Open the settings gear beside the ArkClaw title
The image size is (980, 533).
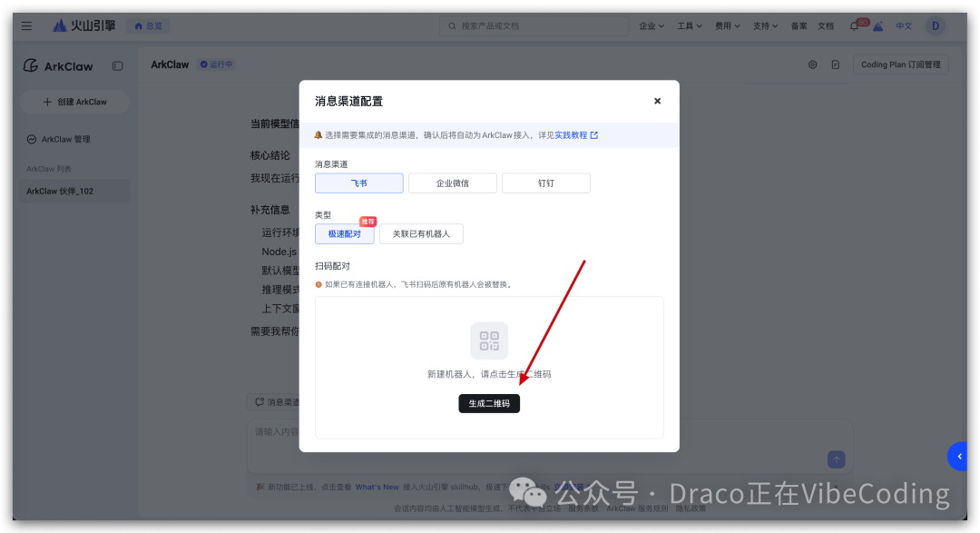(x=812, y=64)
